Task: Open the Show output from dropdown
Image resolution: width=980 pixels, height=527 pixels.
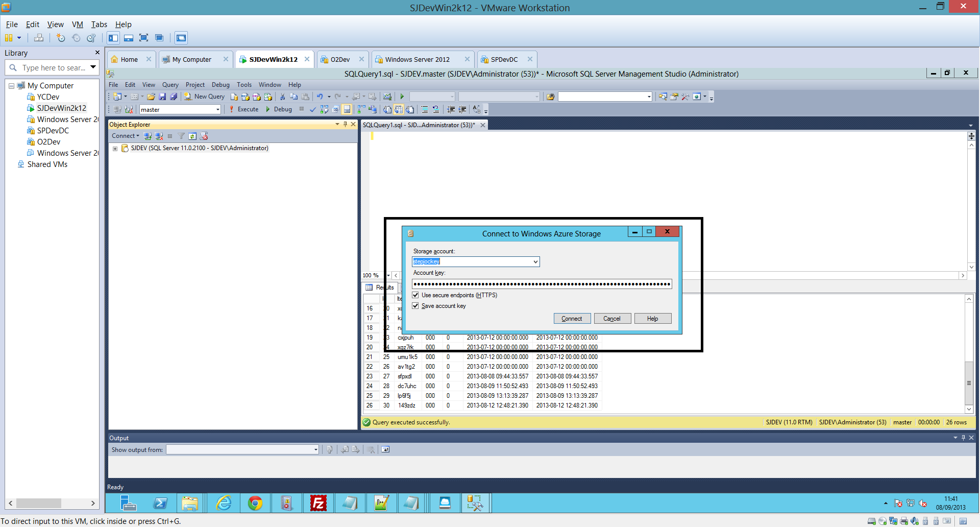Action: [x=316, y=449]
